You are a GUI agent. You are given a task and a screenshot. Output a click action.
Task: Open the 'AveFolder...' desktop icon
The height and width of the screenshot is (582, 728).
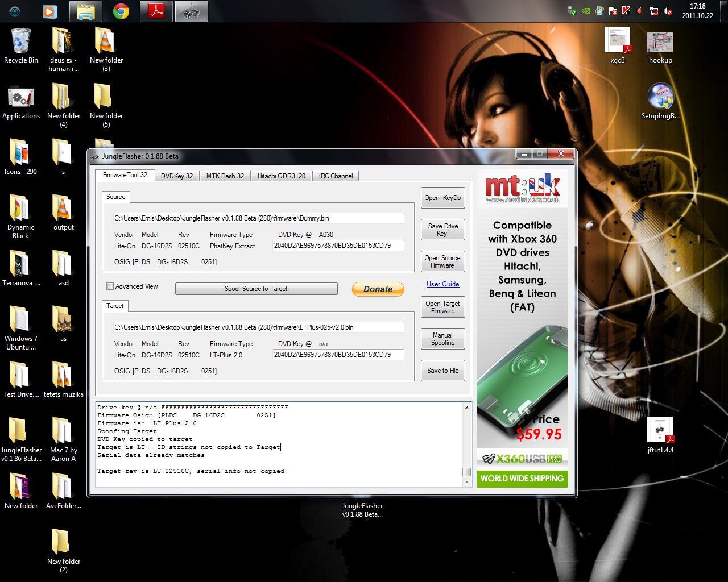tap(63, 490)
